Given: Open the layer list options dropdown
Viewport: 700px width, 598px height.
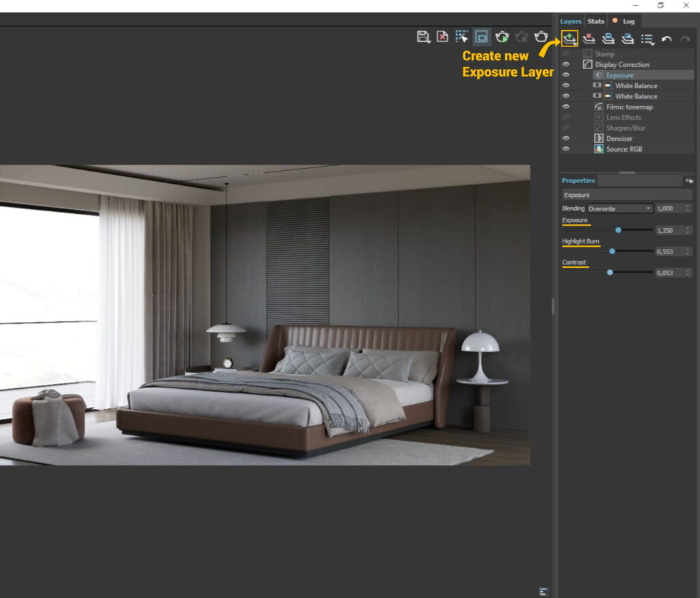Looking at the screenshot, I should pyautogui.click(x=647, y=39).
